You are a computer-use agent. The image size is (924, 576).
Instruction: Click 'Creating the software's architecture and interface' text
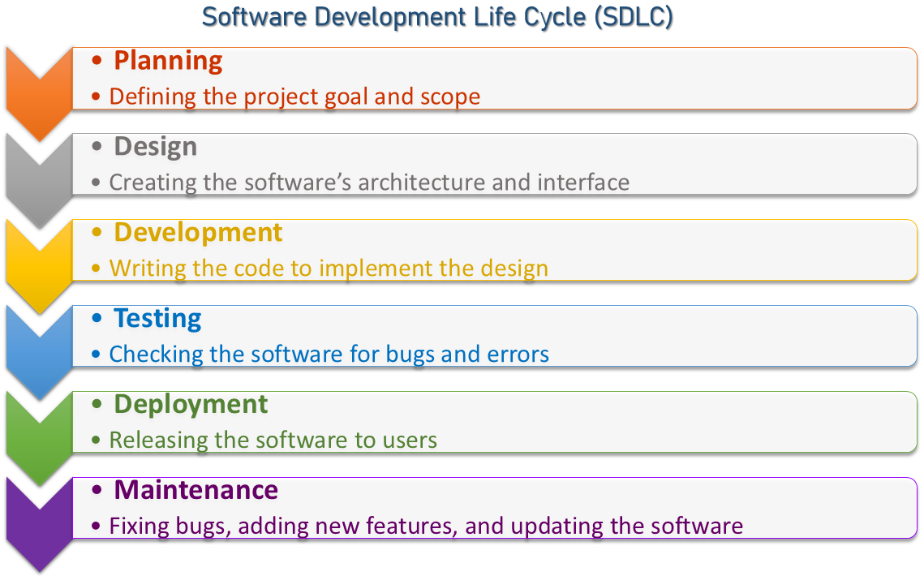369,183
